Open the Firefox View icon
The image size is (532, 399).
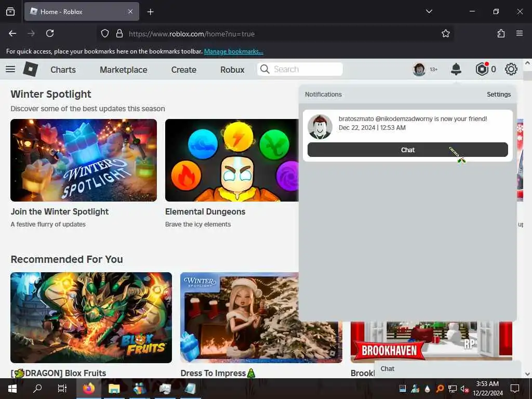pyautogui.click(x=10, y=12)
